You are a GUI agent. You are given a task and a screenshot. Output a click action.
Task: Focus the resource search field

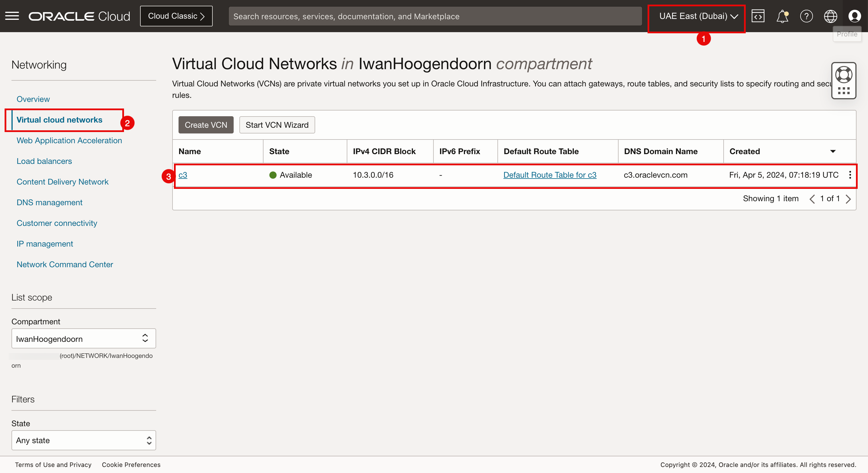click(435, 16)
